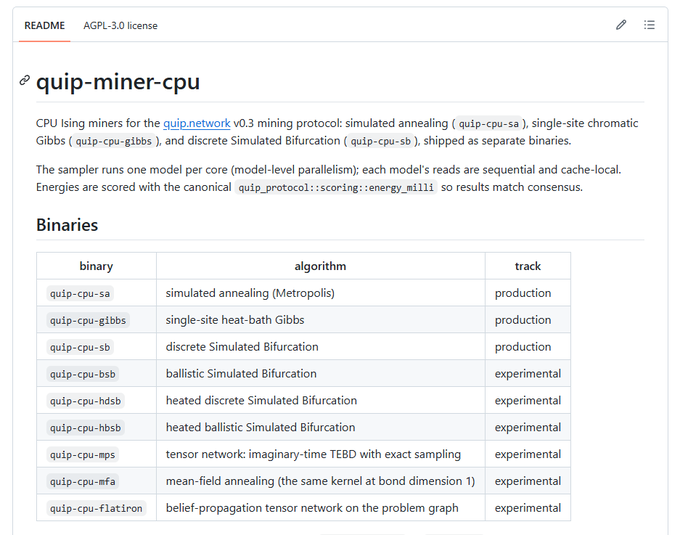Click the algorithm column header

click(x=320, y=266)
